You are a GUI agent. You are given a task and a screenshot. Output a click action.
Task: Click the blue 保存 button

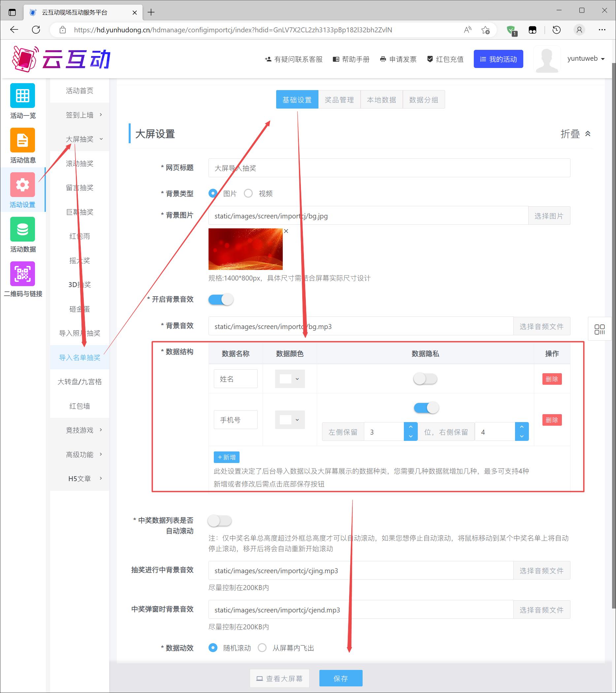(x=341, y=678)
